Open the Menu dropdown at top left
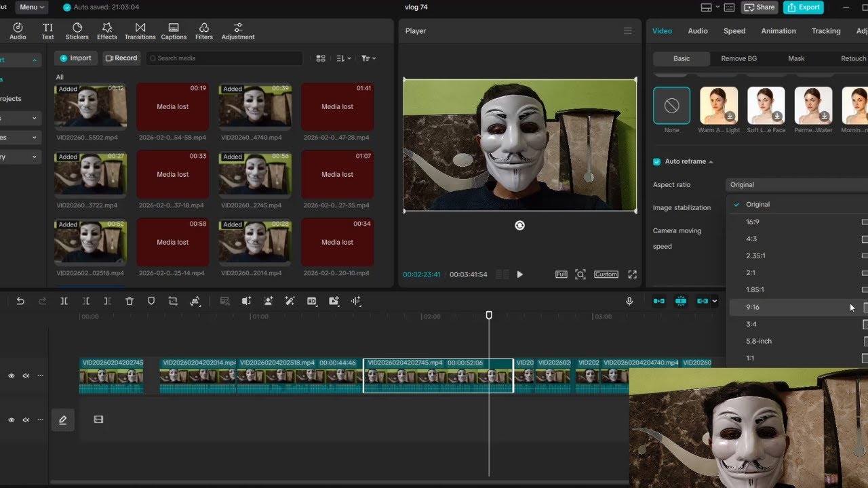868x488 pixels. [x=31, y=7]
